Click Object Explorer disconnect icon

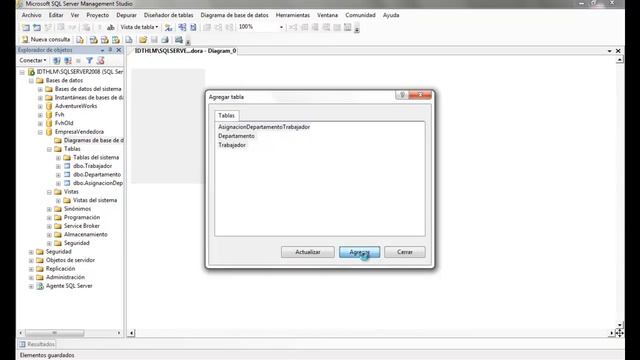[x=68, y=60]
